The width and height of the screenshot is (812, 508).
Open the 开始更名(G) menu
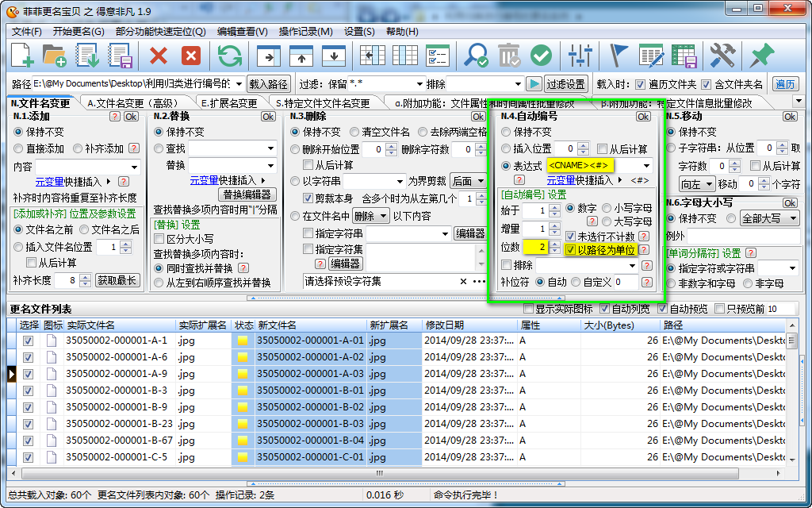[79, 32]
